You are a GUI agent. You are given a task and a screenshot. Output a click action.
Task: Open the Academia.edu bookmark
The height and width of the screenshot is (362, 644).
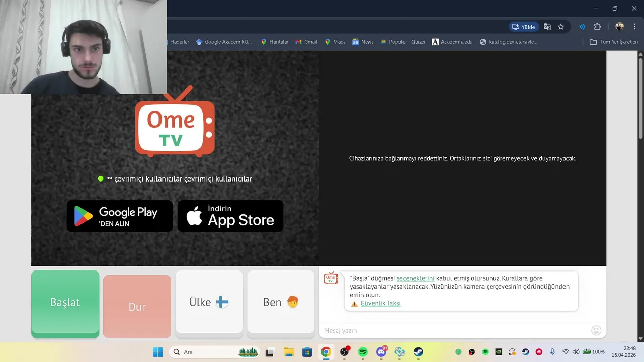[452, 42]
